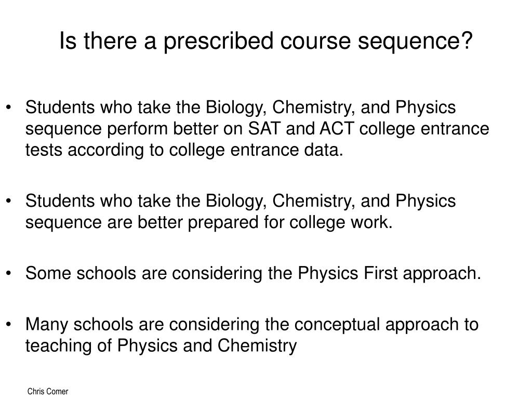Click 'teaching of Physics and Chemistry' line

161,345
